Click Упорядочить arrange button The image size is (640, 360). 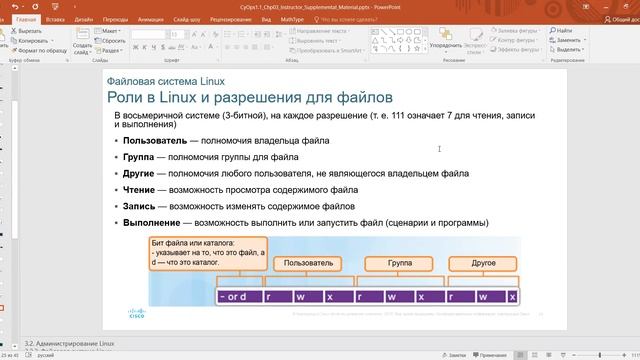[446, 40]
